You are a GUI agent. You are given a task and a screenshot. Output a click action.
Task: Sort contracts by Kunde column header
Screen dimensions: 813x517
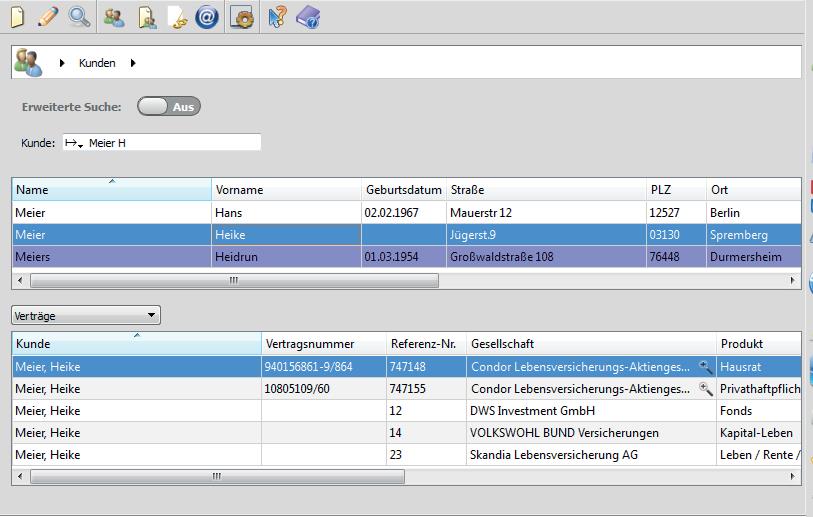pyautogui.click(x=137, y=343)
